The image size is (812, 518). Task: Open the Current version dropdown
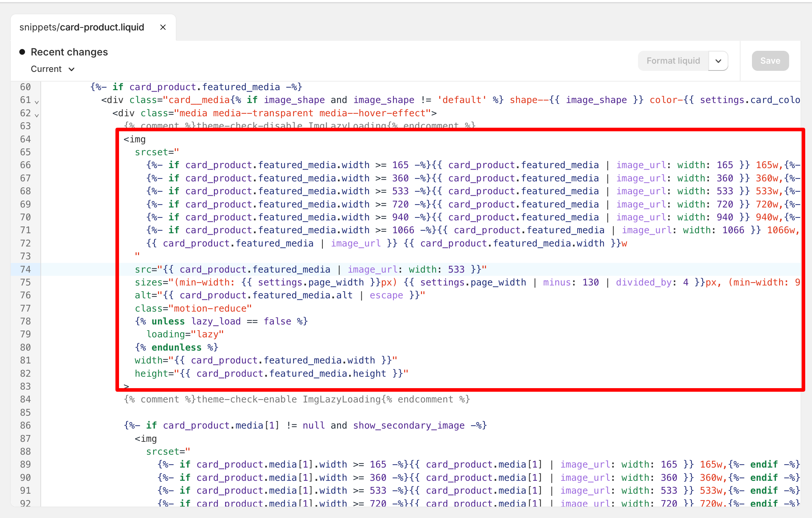pos(53,69)
